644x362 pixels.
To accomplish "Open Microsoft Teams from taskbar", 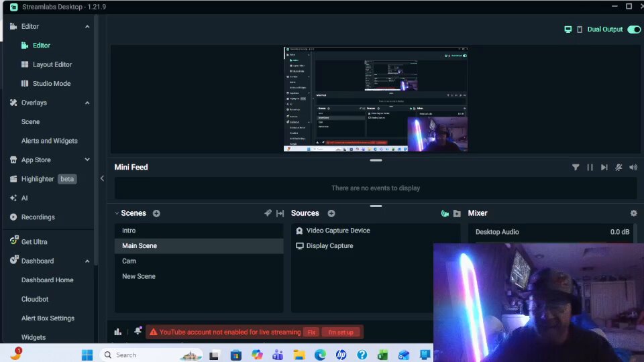I will pyautogui.click(x=278, y=355).
